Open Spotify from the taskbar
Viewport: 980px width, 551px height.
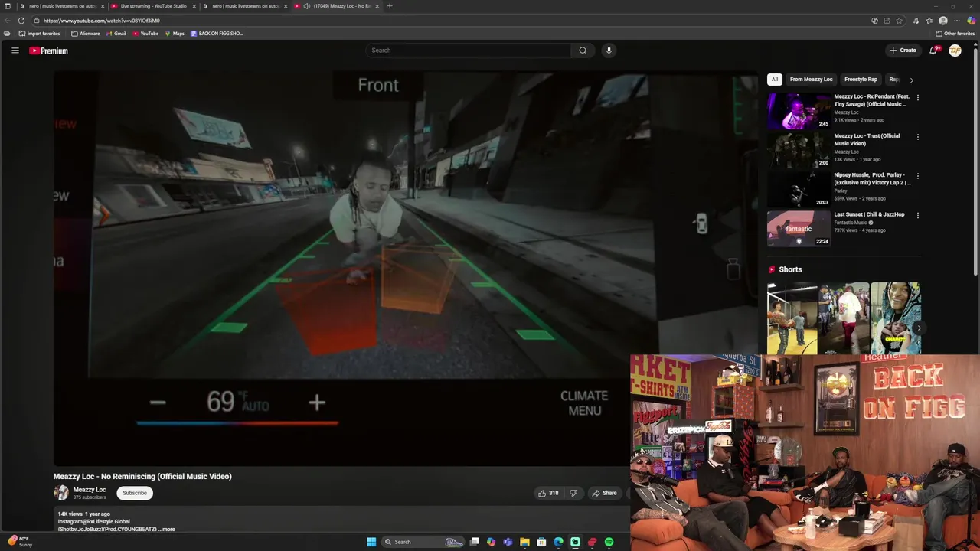[609, 542]
